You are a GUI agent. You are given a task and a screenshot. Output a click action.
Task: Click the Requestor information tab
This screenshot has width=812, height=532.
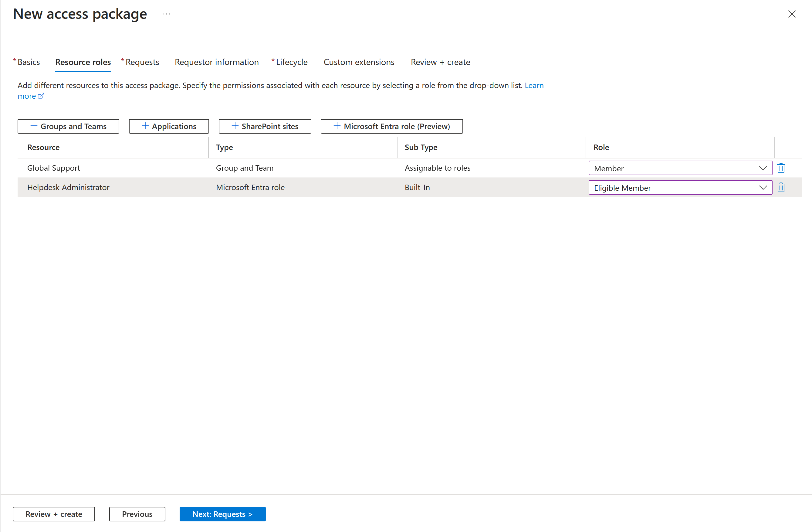(x=216, y=61)
